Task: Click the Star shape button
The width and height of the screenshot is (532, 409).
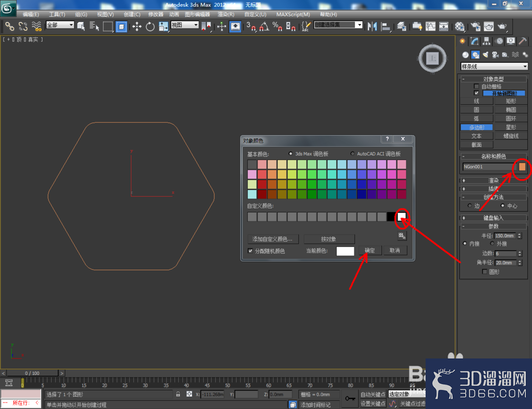Action: (511, 127)
